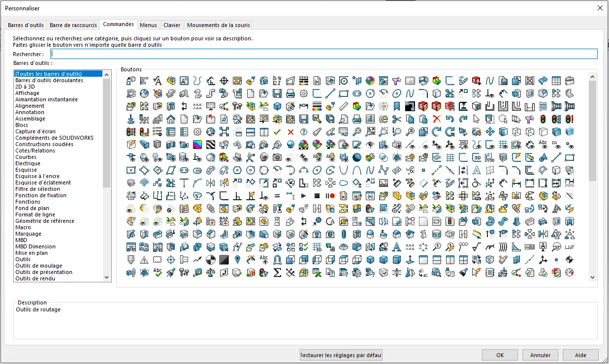Click the Boutons panel scrollbar up arrow

593,77
